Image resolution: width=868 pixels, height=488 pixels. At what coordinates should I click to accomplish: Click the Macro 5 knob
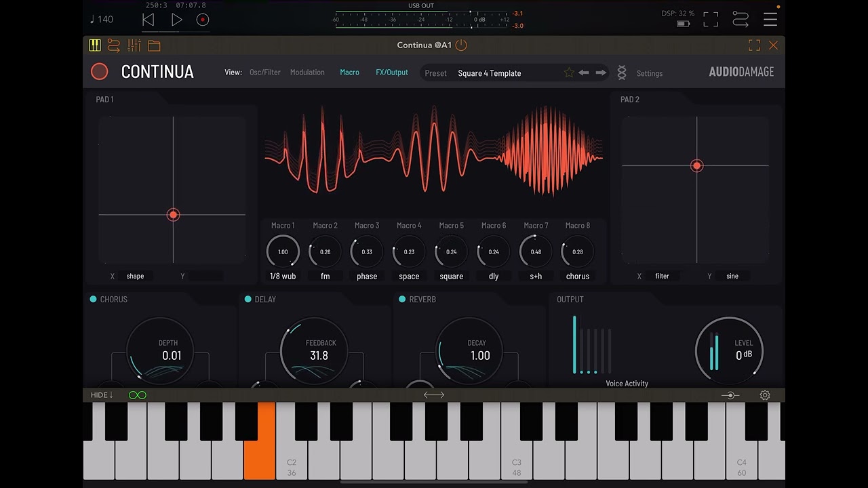click(452, 251)
